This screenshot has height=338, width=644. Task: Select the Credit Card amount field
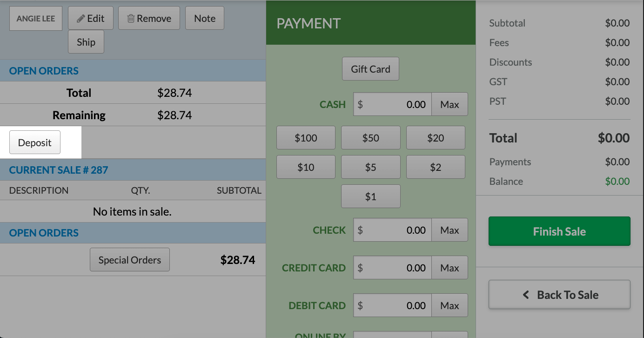[392, 268]
